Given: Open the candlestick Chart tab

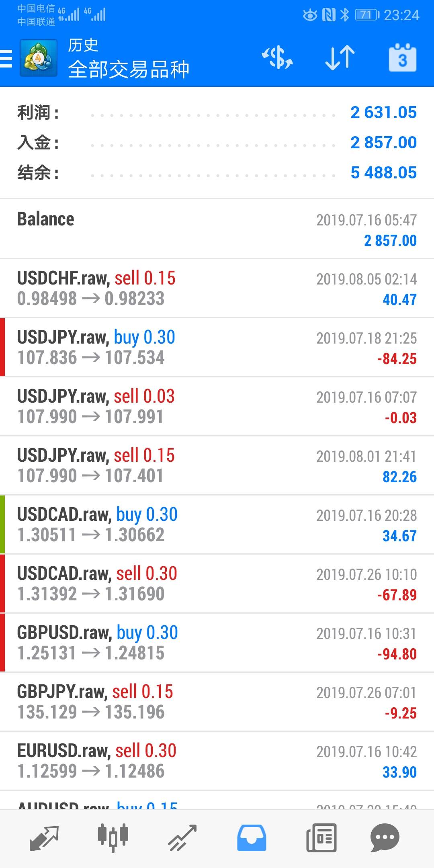Looking at the screenshot, I should point(113,838).
